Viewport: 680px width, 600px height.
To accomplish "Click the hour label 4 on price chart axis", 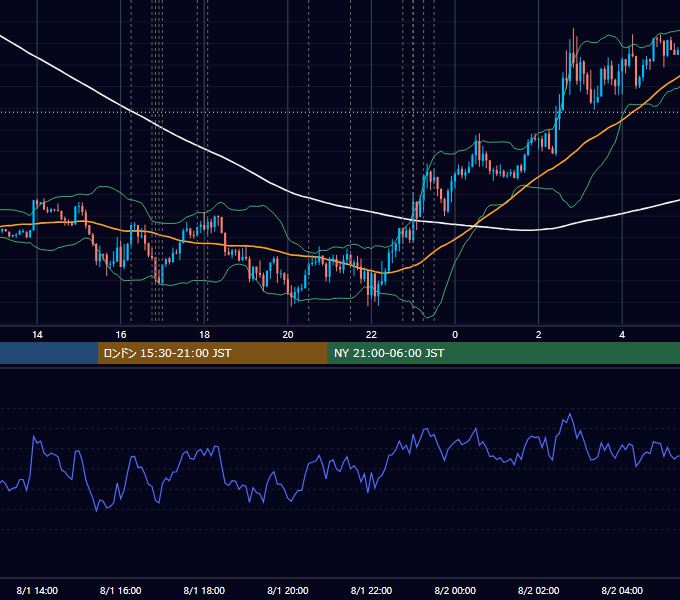I will coord(622,335).
